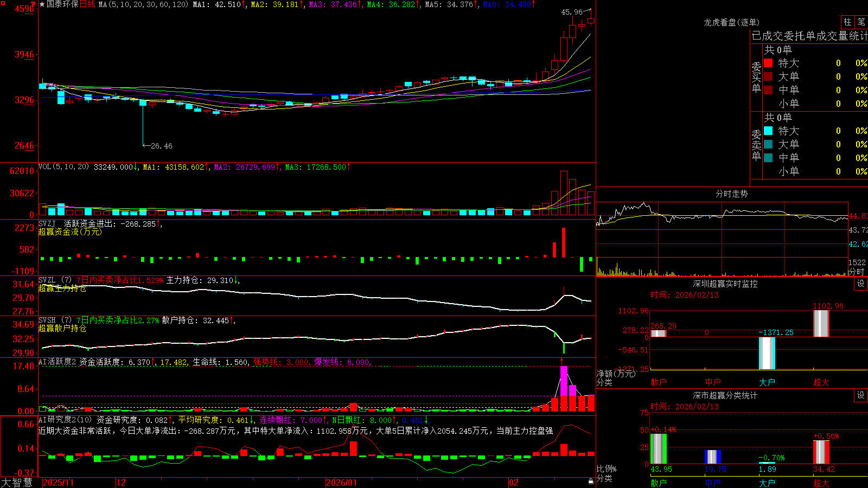Screen dimensions: 868x488
Task: Click the lock icon on the date axis
Action: tap(591, 481)
